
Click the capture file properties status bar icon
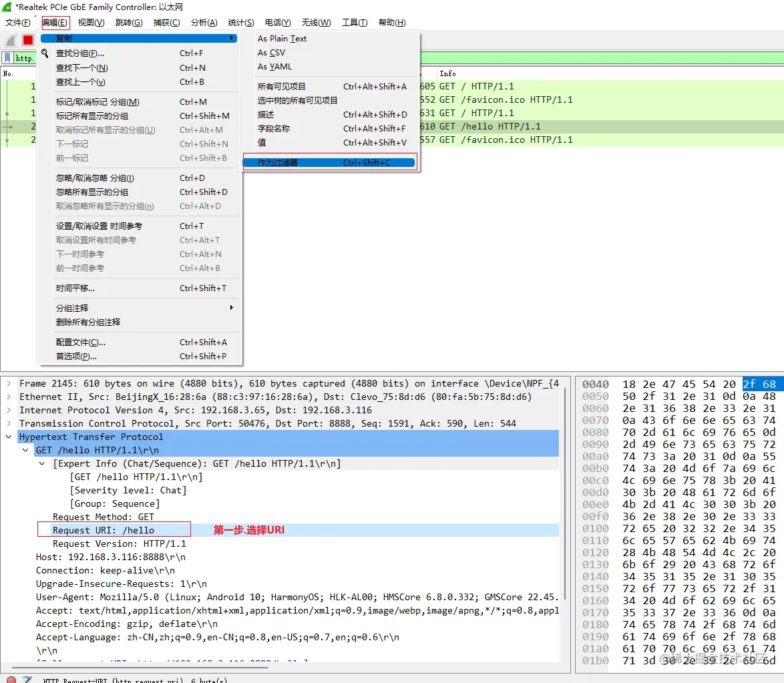pos(27,680)
